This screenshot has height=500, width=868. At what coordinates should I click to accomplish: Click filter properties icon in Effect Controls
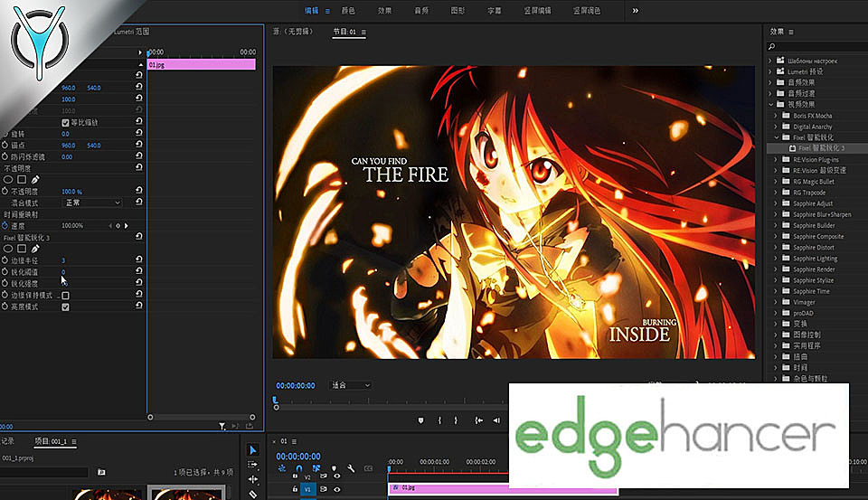(x=222, y=426)
